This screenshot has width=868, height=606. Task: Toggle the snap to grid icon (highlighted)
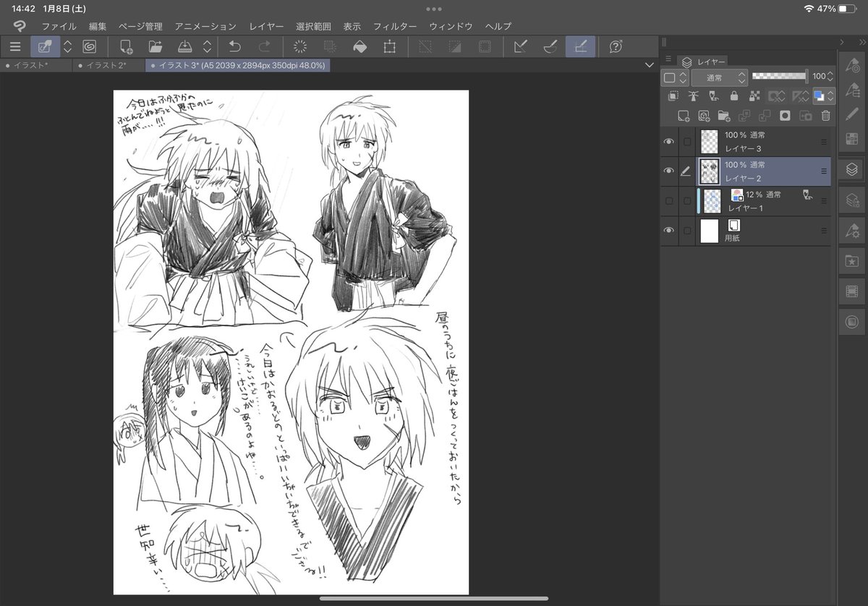tap(580, 46)
